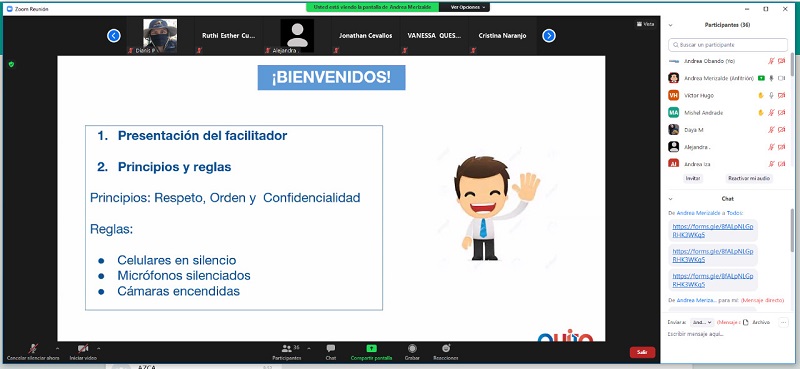Open the Vista view menu
800x369 pixels.
pos(645,24)
